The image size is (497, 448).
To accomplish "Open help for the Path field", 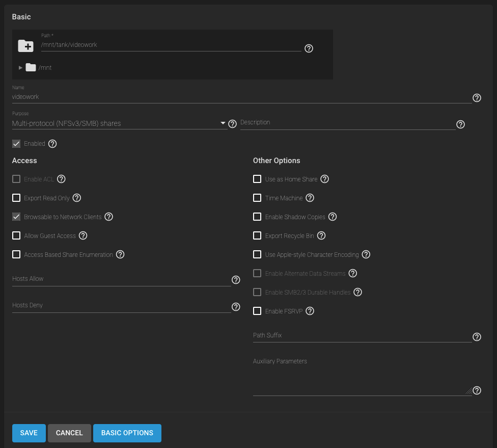I will 309,48.
